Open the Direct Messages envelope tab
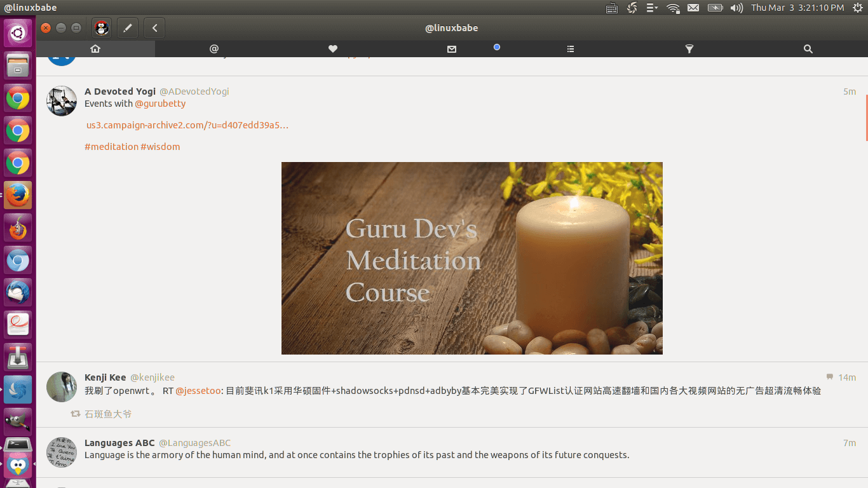Viewport: 868px width, 488px height. pos(452,49)
